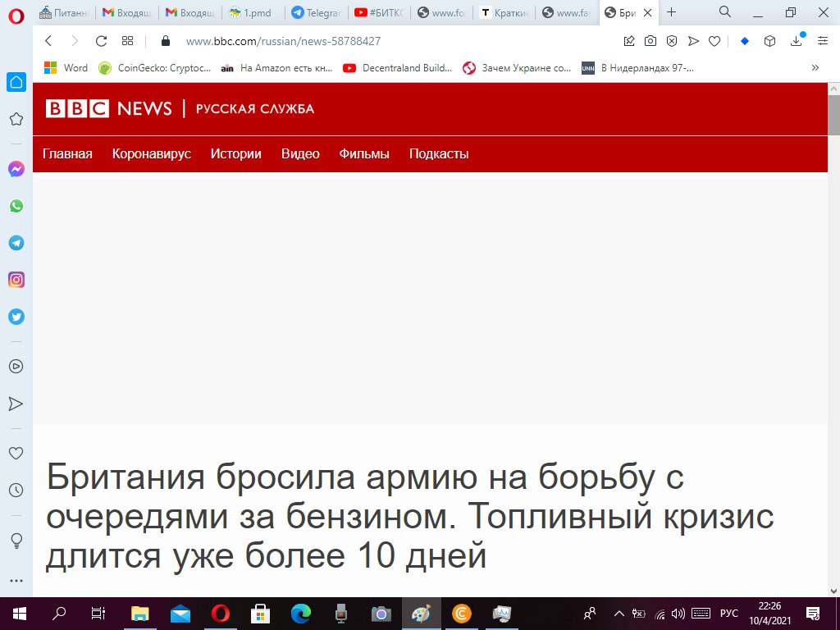Click the address bar URL
Image resolution: width=840 pixels, height=630 pixels.
283,41
